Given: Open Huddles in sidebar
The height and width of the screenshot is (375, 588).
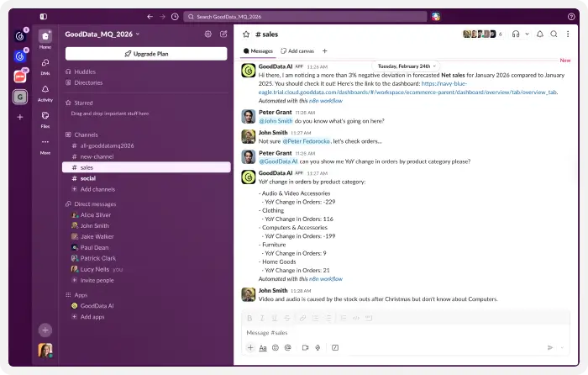Looking at the screenshot, I should [85, 71].
